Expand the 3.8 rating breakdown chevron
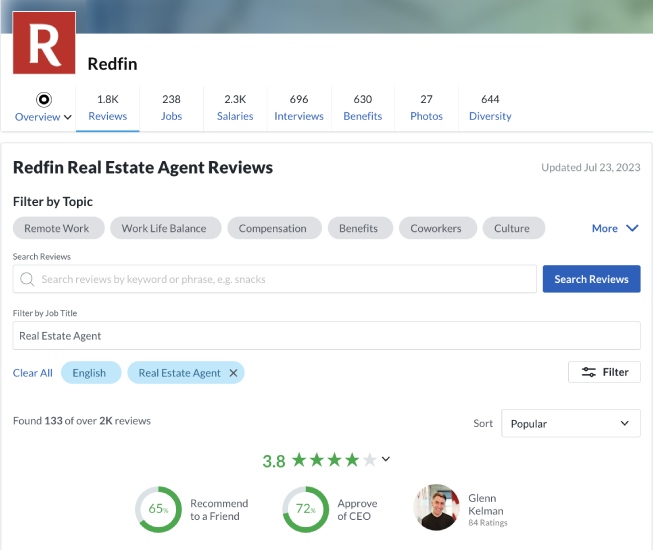This screenshot has width=653, height=550. [x=386, y=459]
